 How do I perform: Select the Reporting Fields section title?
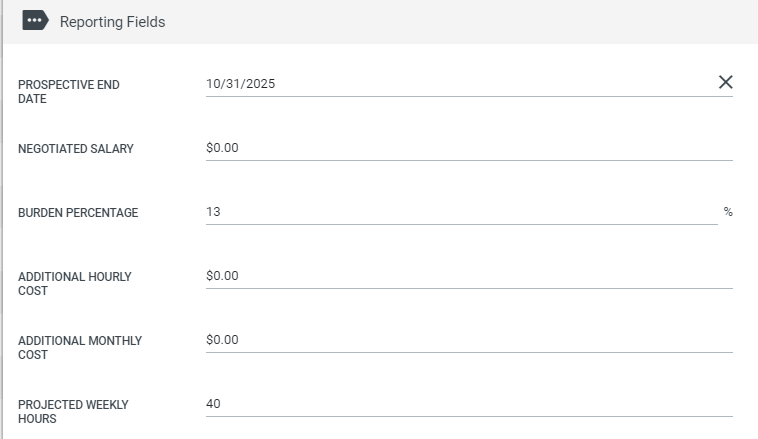click(x=113, y=22)
